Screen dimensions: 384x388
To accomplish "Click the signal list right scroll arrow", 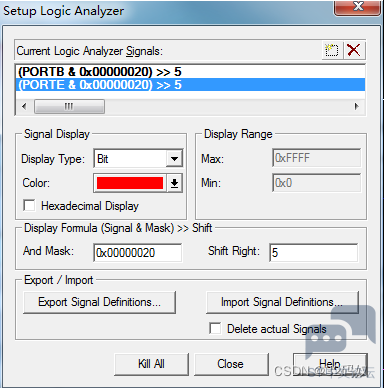I will pyautogui.click(x=357, y=107).
